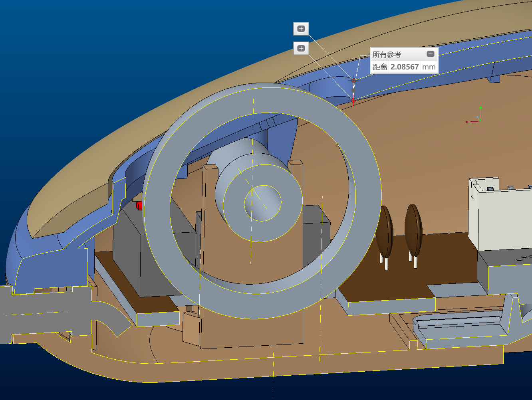
Task: Click the mm unit label
Action: (429, 67)
